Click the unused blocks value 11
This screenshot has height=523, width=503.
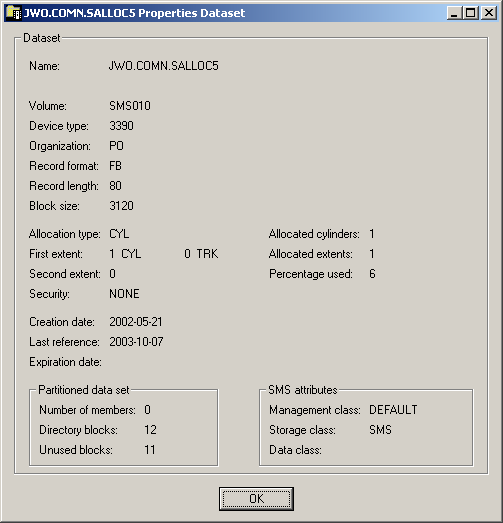tap(150, 450)
